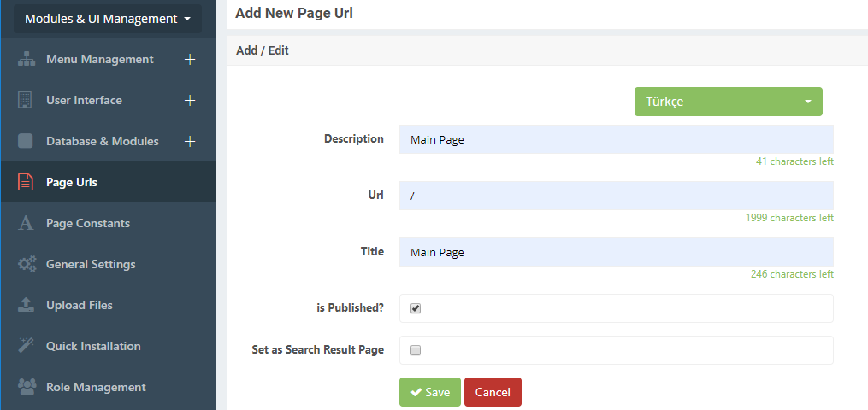This screenshot has height=410, width=868.
Task: Click the '41 characters left' counter
Action: pyautogui.click(x=794, y=161)
